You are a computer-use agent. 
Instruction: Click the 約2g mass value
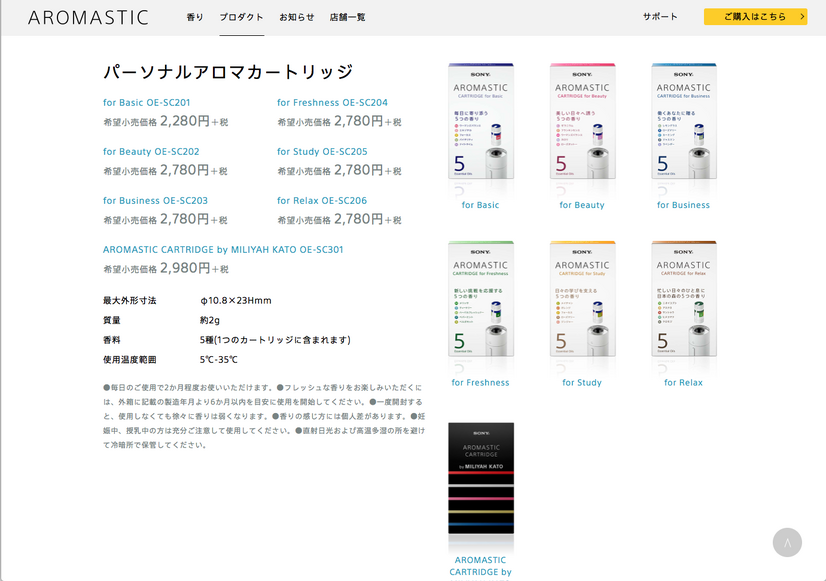point(210,320)
